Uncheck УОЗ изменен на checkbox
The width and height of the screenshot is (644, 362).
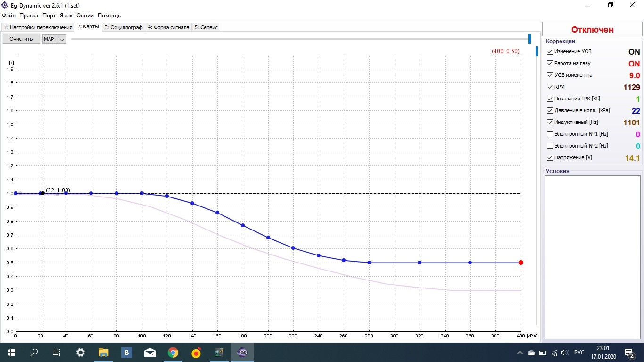[550, 75]
